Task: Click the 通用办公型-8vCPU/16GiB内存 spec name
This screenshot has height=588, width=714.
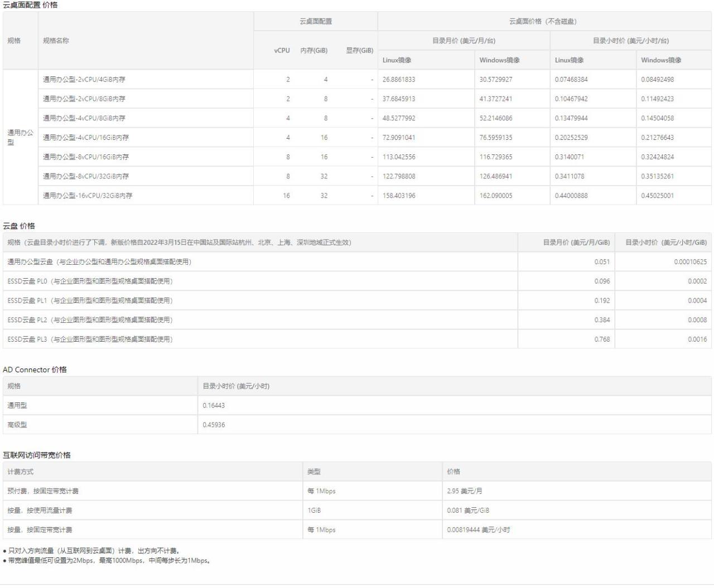Action: pos(86,157)
